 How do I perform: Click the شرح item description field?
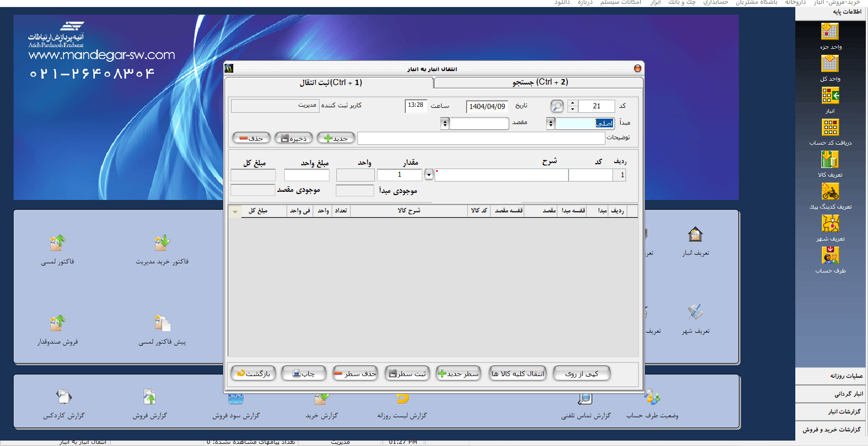click(501, 175)
